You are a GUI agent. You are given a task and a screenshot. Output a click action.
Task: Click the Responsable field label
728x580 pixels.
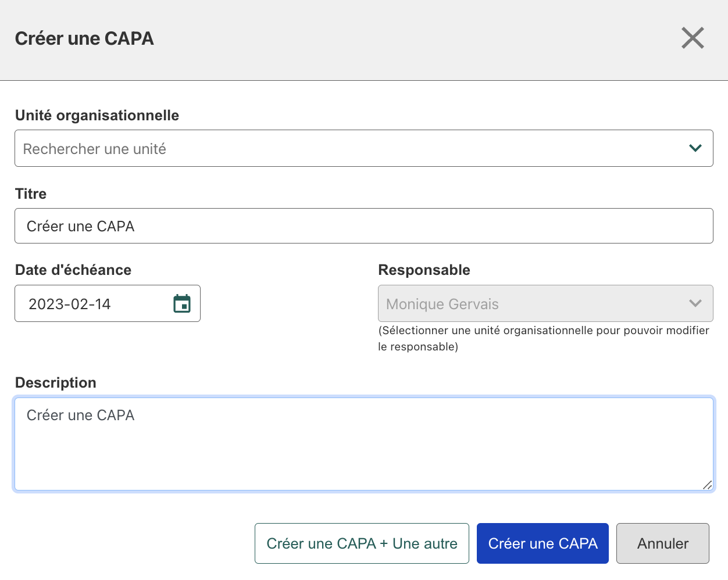point(424,270)
